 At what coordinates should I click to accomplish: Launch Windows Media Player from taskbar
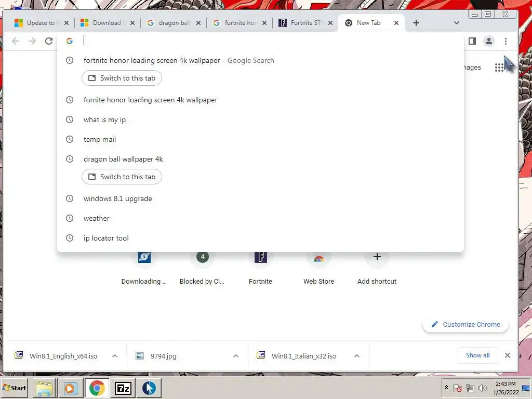tap(70, 388)
